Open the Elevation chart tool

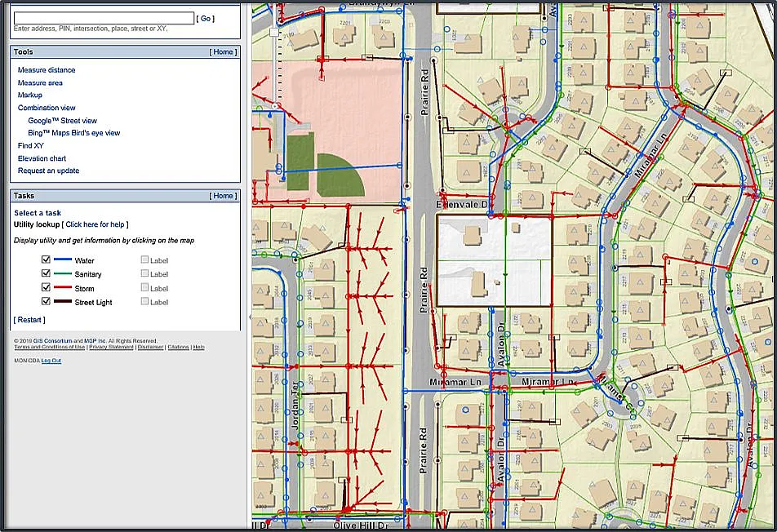pos(42,158)
